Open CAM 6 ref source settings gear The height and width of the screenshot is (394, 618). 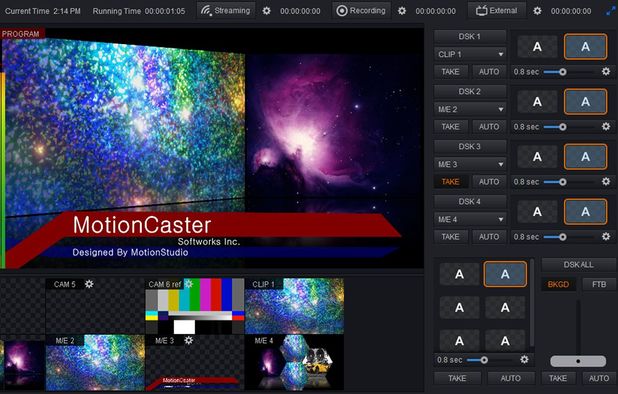point(189,284)
